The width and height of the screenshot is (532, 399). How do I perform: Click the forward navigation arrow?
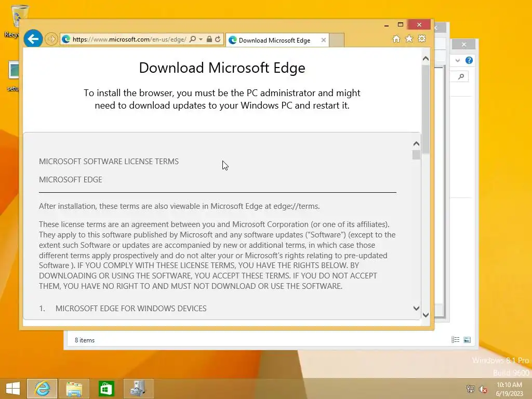click(51, 39)
